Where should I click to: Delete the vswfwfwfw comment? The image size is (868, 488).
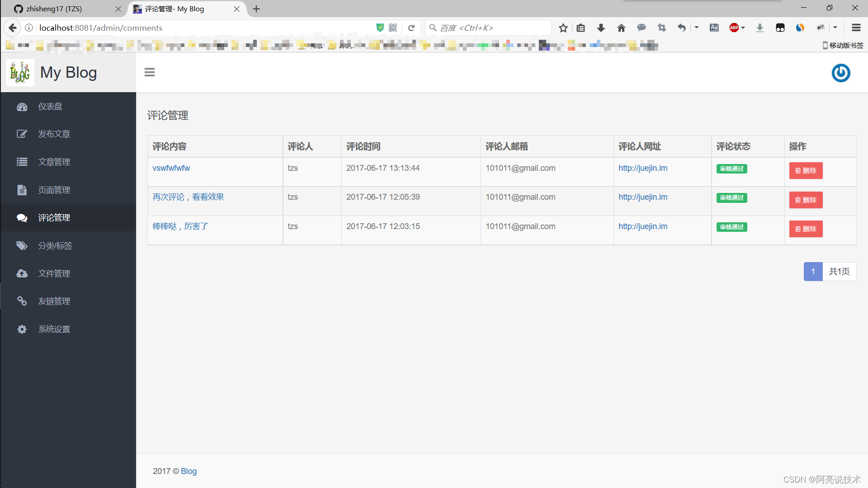(x=806, y=171)
